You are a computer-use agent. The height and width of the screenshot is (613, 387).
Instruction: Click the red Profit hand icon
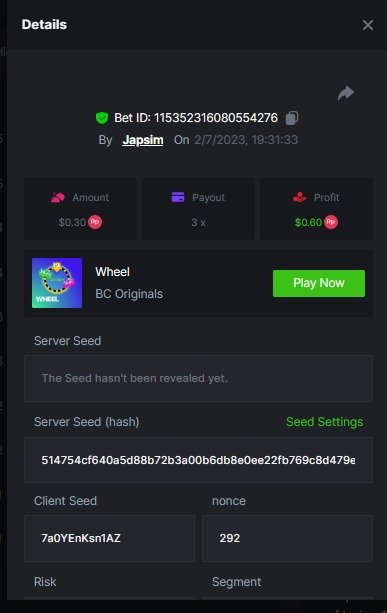(x=300, y=197)
